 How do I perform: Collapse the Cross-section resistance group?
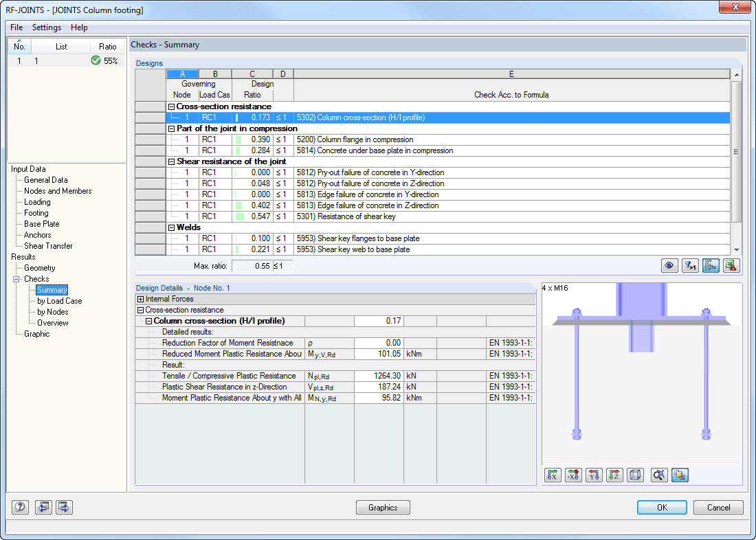tap(170, 106)
